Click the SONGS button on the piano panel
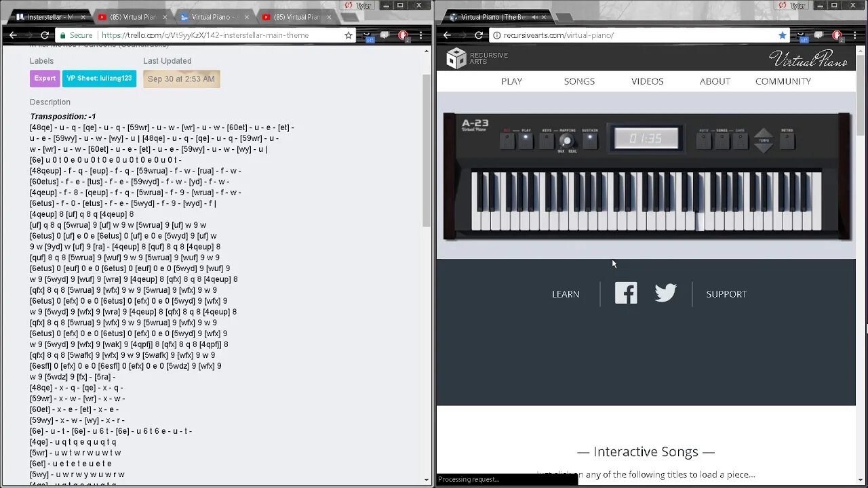The width and height of the screenshot is (868, 488). click(722, 141)
